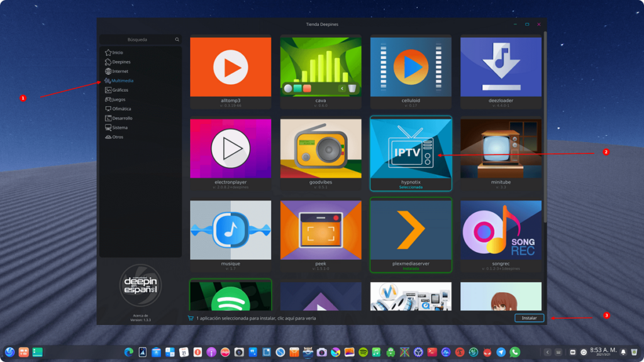Select the alltomp3 app card

click(x=230, y=72)
